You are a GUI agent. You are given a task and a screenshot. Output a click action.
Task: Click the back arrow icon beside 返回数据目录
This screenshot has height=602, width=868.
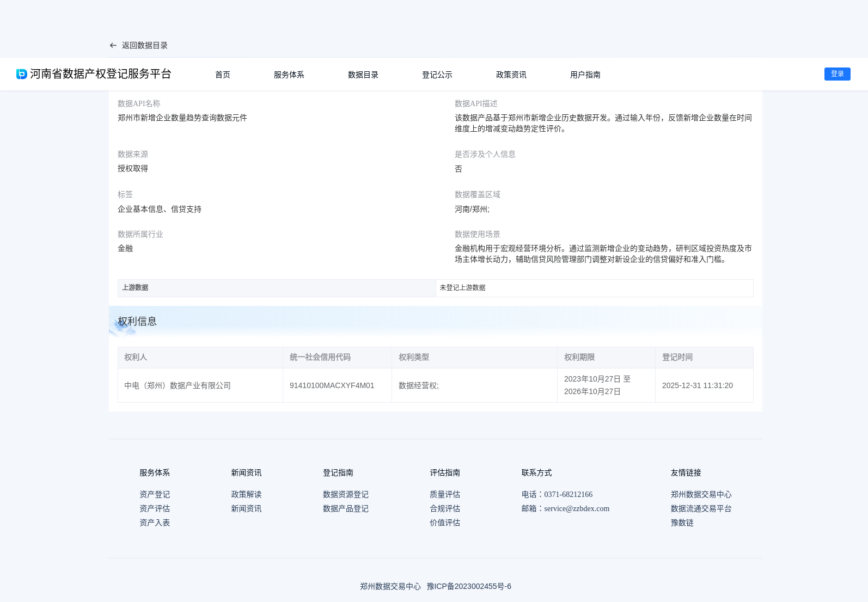click(x=113, y=46)
